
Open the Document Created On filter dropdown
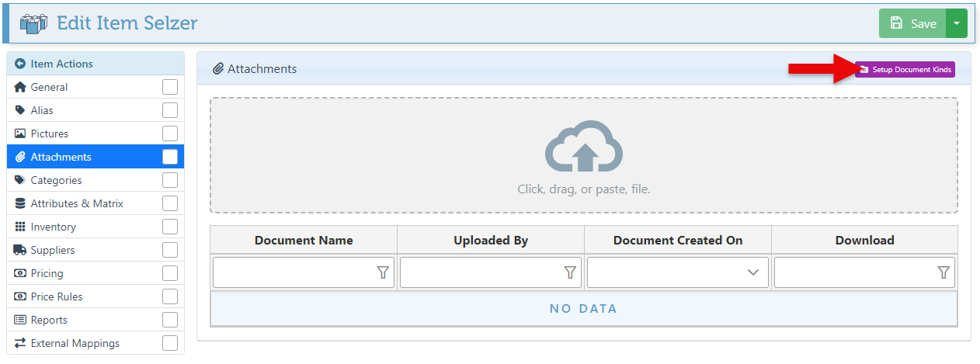[752, 272]
